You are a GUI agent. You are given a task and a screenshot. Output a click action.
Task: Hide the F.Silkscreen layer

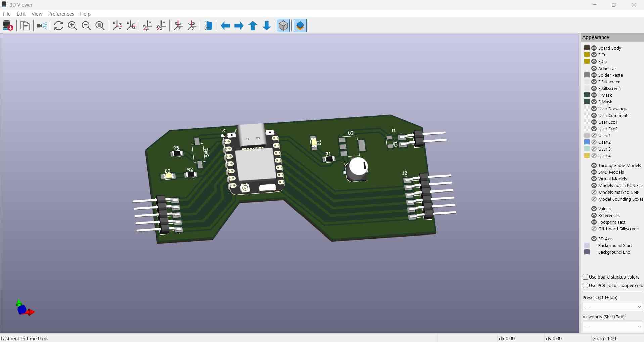[x=594, y=82]
